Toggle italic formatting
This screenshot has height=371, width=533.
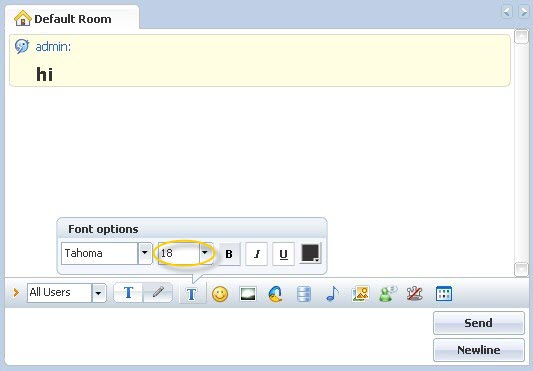(257, 254)
